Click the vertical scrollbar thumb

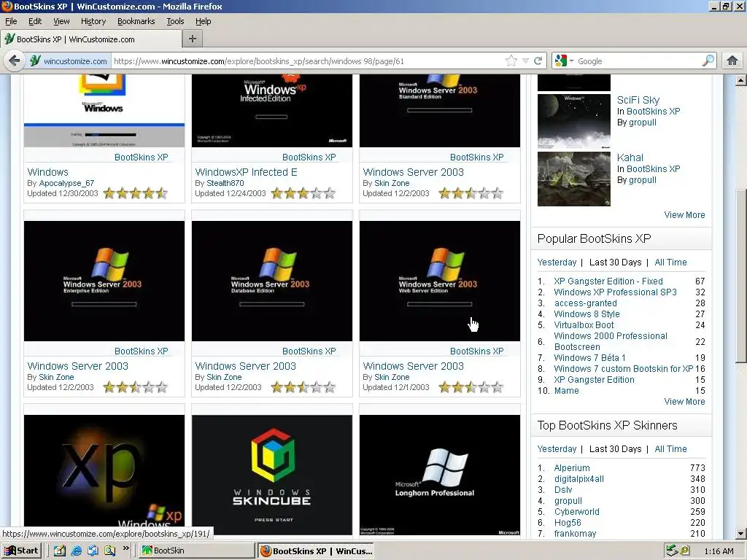[x=741, y=276]
